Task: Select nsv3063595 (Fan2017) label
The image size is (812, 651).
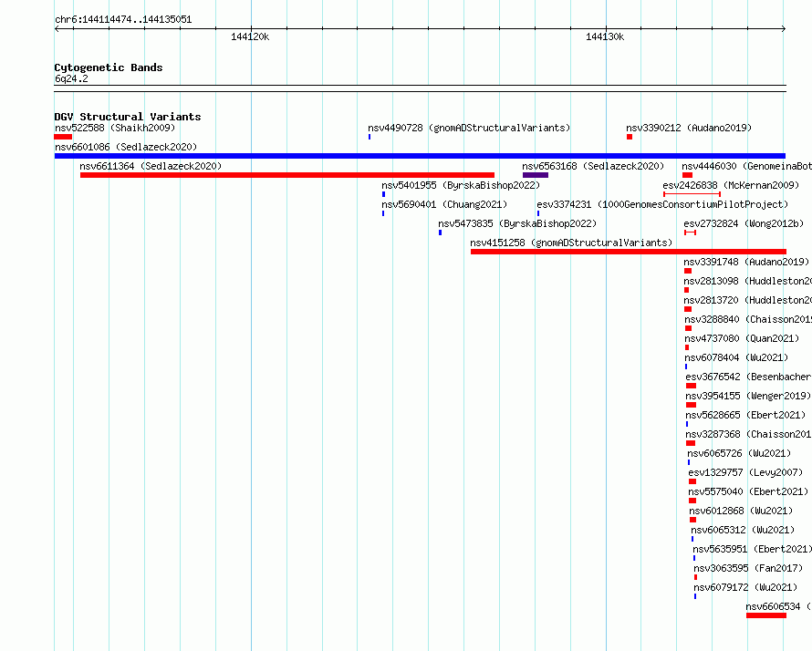Action: [748, 568]
